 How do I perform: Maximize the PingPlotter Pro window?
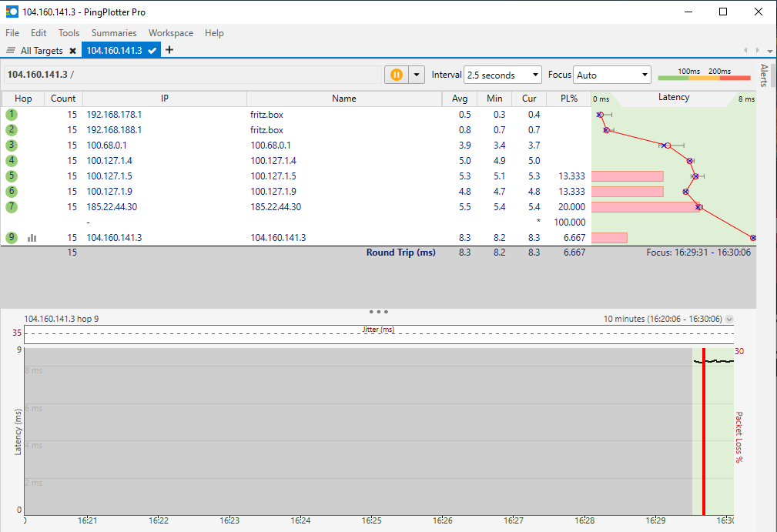coord(723,12)
